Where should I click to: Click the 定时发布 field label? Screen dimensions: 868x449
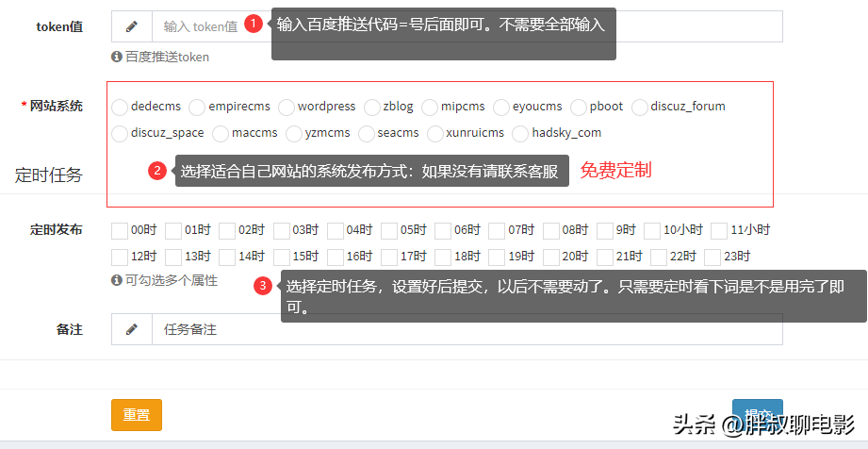pyautogui.click(x=56, y=229)
